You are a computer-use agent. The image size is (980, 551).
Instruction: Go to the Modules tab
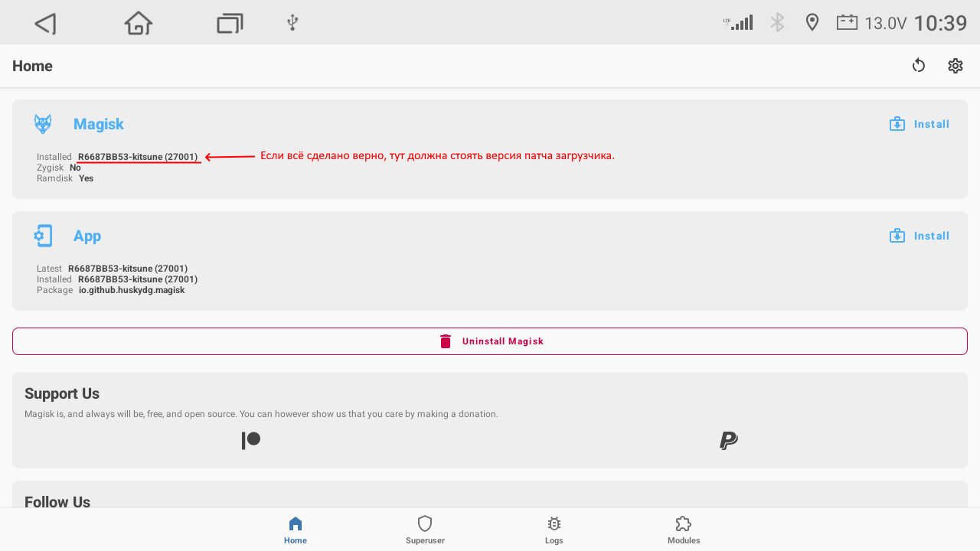[x=684, y=530]
